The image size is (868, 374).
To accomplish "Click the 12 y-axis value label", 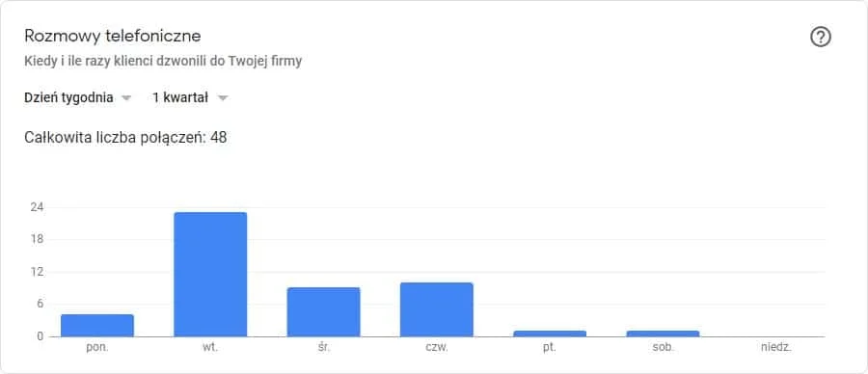I will tap(37, 272).
